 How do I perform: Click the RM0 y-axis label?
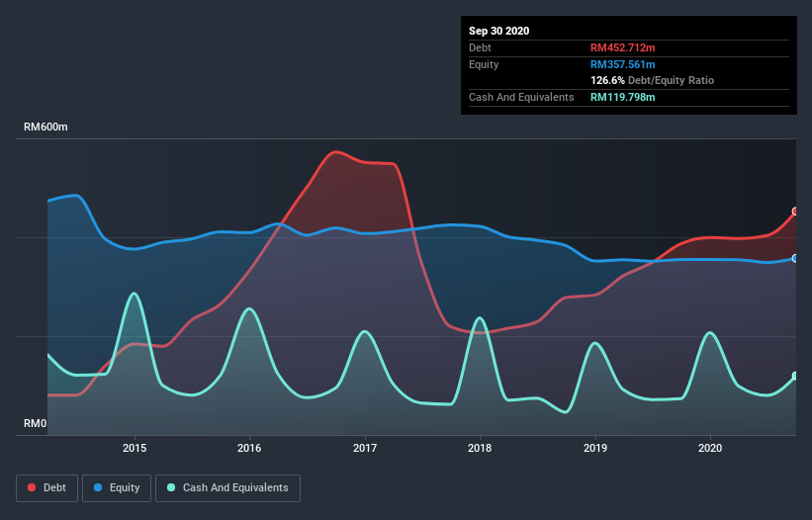click(x=36, y=423)
